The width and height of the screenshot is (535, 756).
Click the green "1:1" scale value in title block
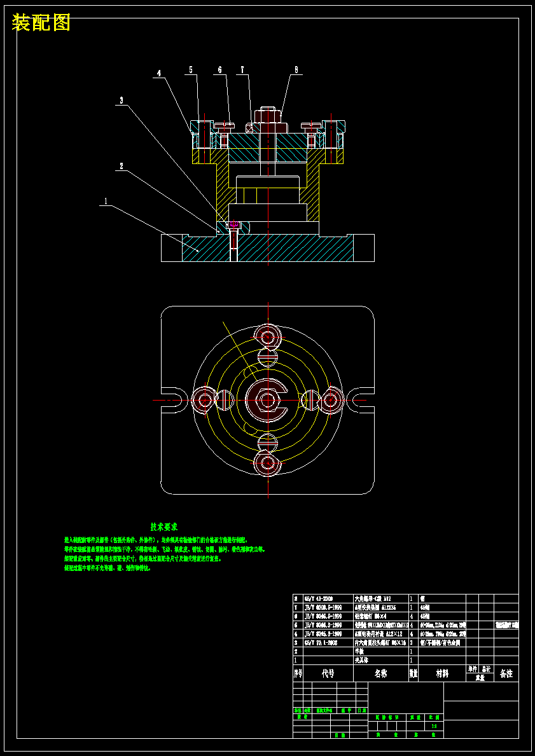coord(434,726)
